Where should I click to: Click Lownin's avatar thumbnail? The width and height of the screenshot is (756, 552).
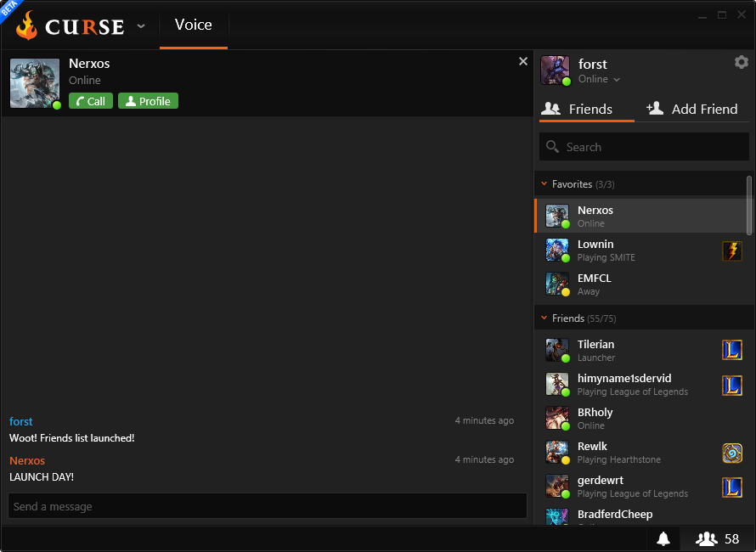(557, 250)
